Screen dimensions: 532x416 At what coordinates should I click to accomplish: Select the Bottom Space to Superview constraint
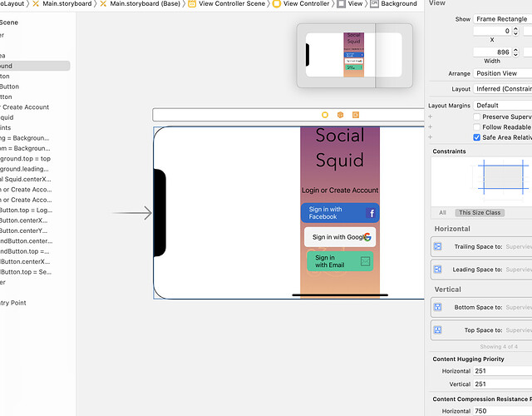click(481, 307)
